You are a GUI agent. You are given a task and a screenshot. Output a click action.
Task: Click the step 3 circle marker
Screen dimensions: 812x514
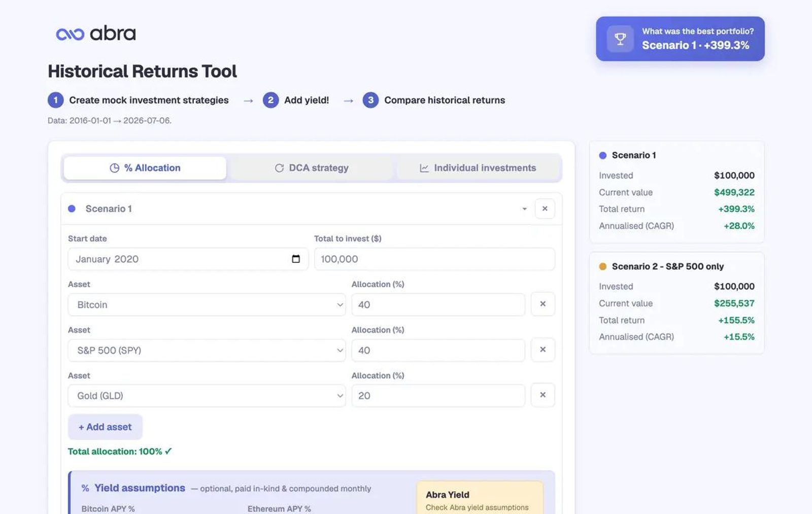click(370, 100)
